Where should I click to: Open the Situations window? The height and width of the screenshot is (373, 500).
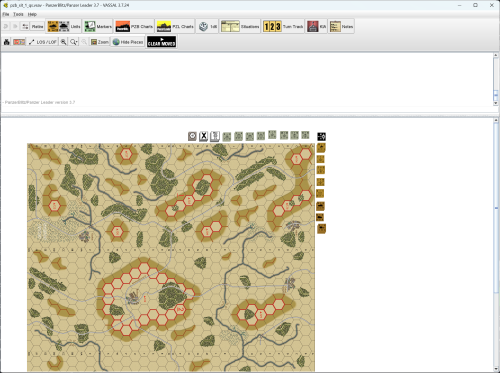pos(240,26)
